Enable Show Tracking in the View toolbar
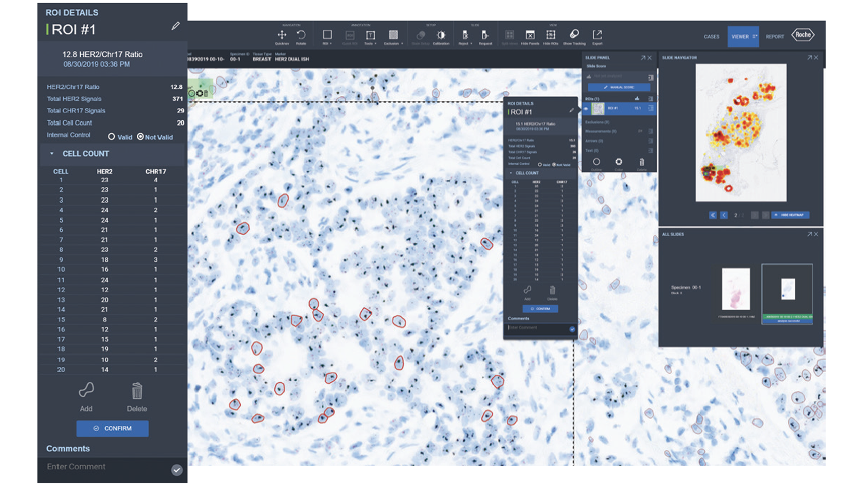 [x=574, y=34]
